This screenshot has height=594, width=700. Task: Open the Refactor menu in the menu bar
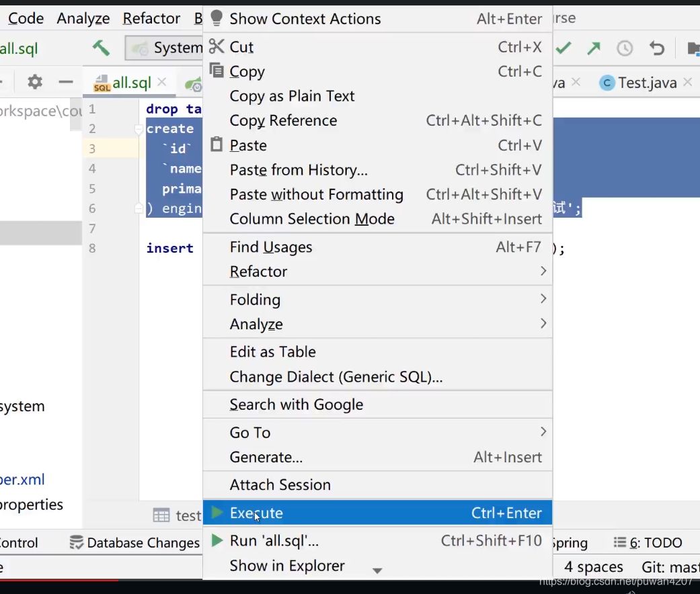tap(151, 18)
